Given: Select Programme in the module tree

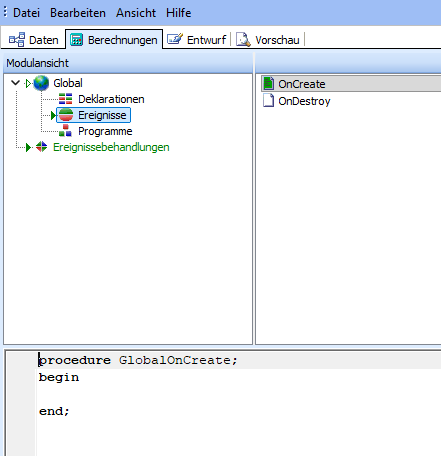Looking at the screenshot, I should click(105, 131).
